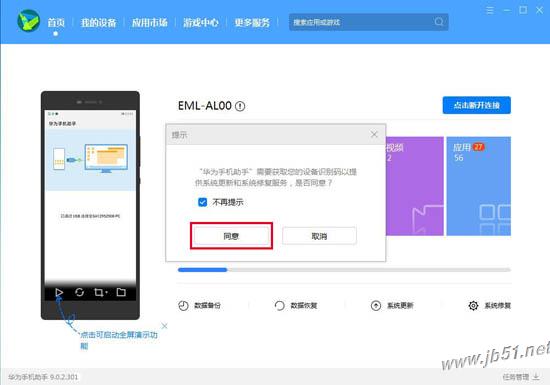Open the screenshot folder icon under phone
Viewport: 550px width, 385px height.
[x=121, y=292]
